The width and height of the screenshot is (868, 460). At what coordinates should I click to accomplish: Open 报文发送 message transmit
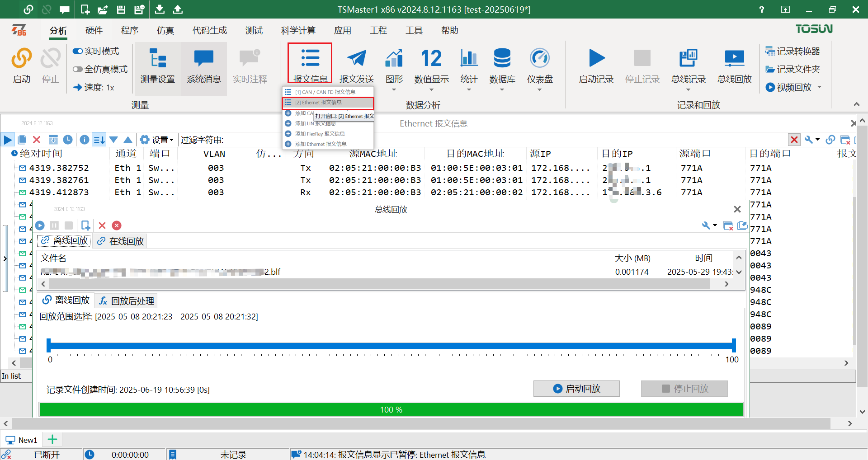click(x=357, y=66)
